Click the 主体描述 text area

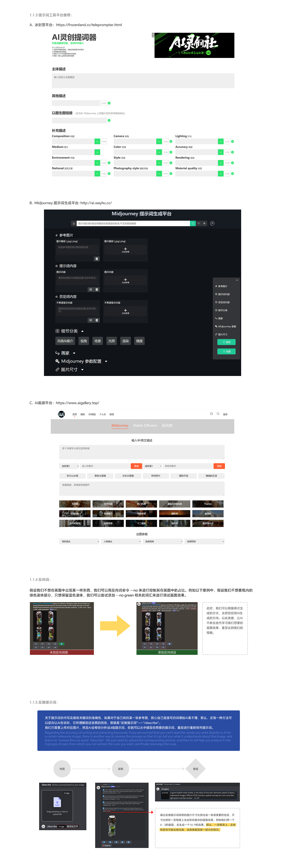coord(143,81)
